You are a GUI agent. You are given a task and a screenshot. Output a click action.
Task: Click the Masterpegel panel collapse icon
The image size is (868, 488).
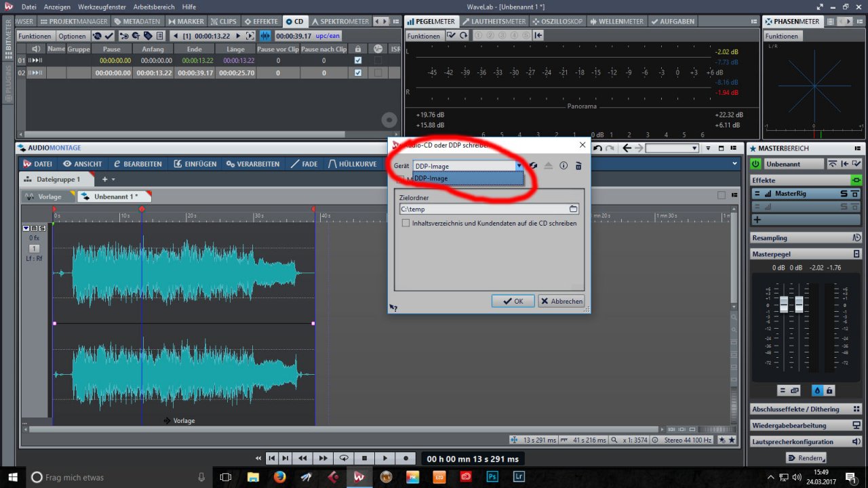coord(856,254)
